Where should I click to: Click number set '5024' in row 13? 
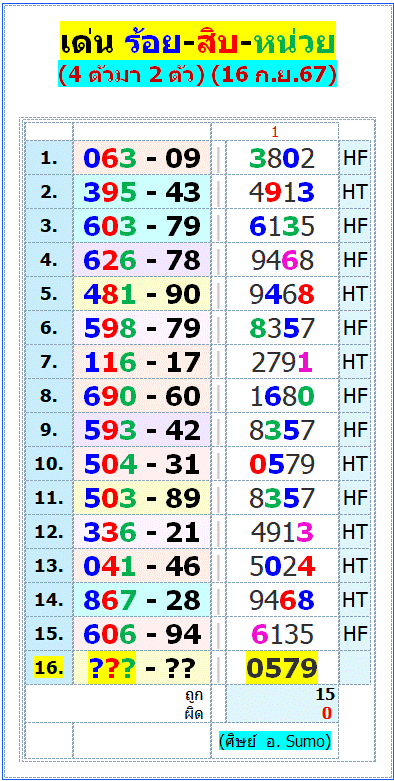[282, 566]
